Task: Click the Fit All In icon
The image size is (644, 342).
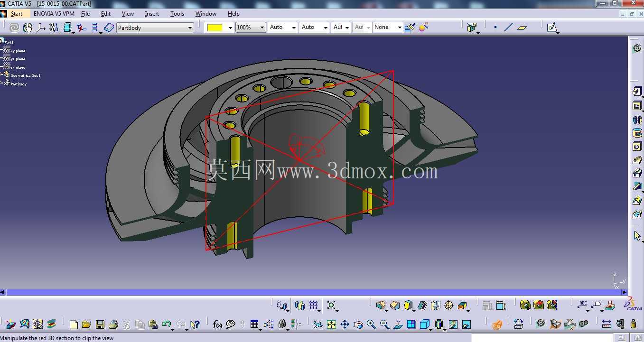Action: [x=331, y=324]
